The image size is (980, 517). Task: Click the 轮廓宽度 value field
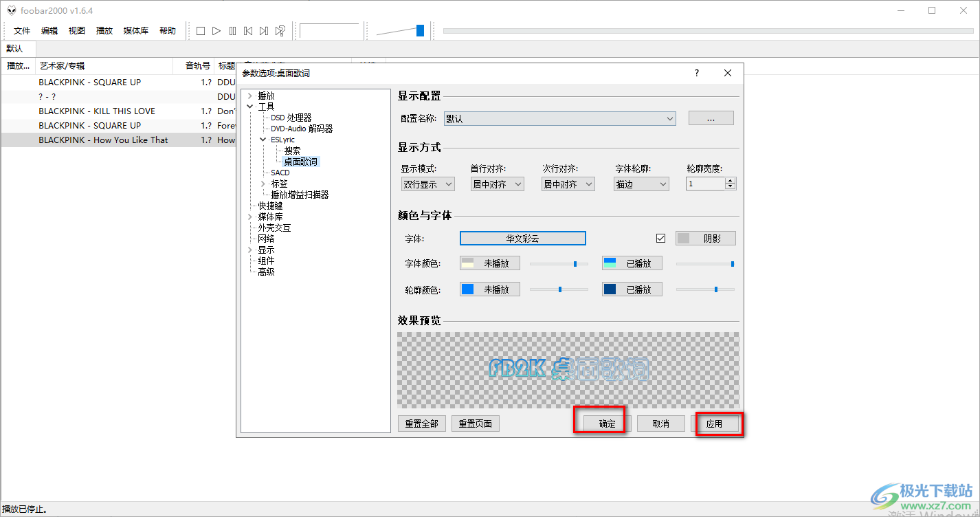[x=706, y=184]
